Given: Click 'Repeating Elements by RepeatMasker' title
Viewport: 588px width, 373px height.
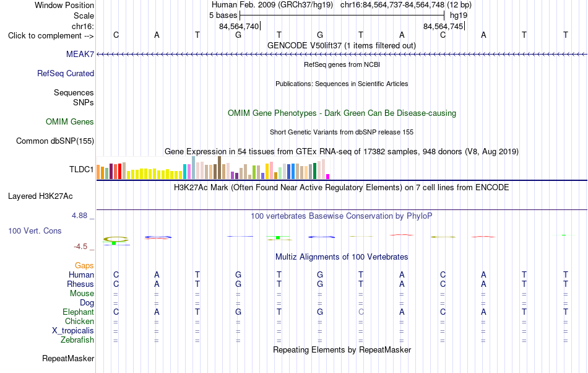Looking at the screenshot, I should tap(342, 350).
